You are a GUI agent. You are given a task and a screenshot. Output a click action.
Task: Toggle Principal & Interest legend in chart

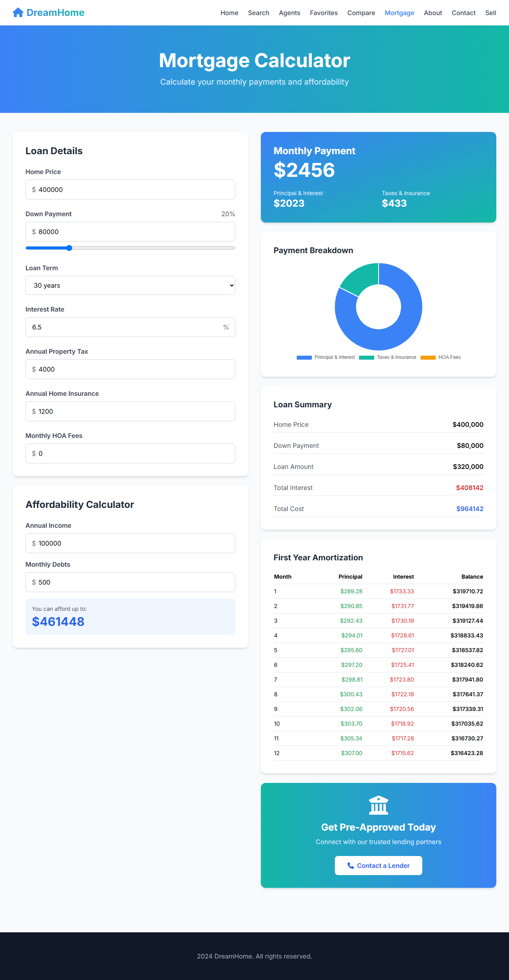point(325,357)
